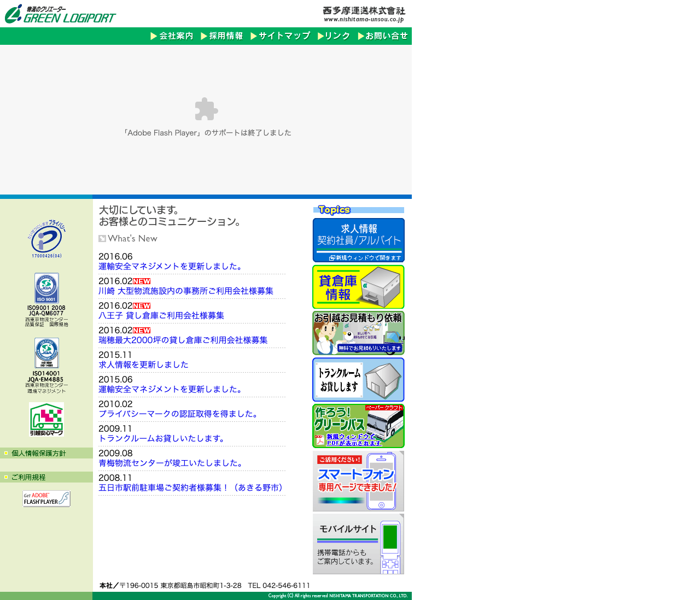Click the Flash plugin puzzle piece icon
The width and height of the screenshot is (700, 600).
tap(206, 109)
